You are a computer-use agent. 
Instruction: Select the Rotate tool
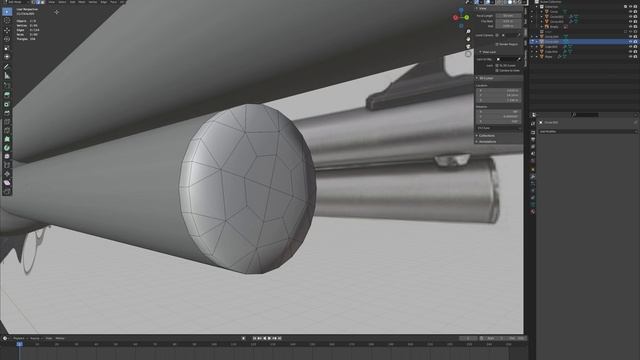point(7,39)
